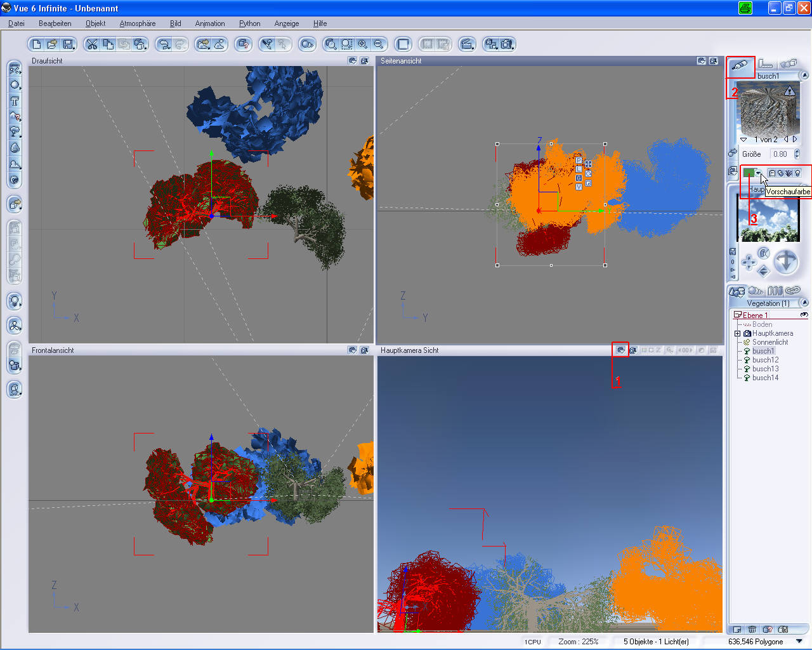The width and height of the screenshot is (812, 650).
Task: Select the Ebene 1 layer row
Action: coord(770,315)
